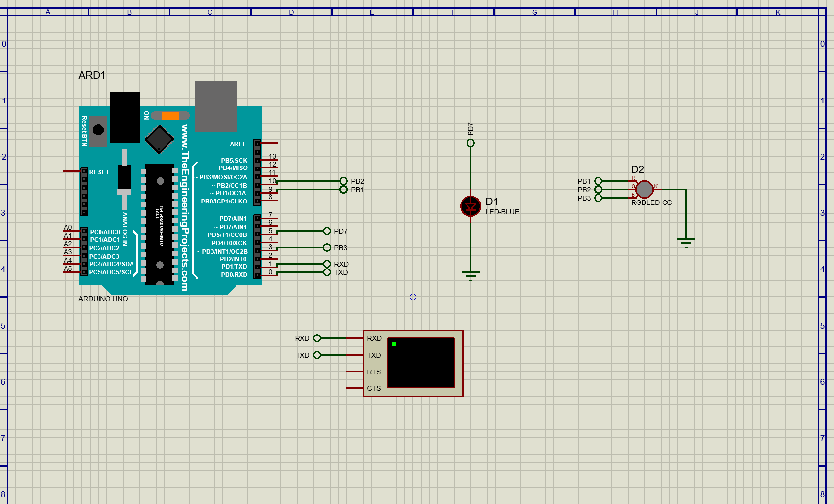This screenshot has height=504, width=834.
Task: Click the ARDUINO UNO label below board
Action: 103,299
